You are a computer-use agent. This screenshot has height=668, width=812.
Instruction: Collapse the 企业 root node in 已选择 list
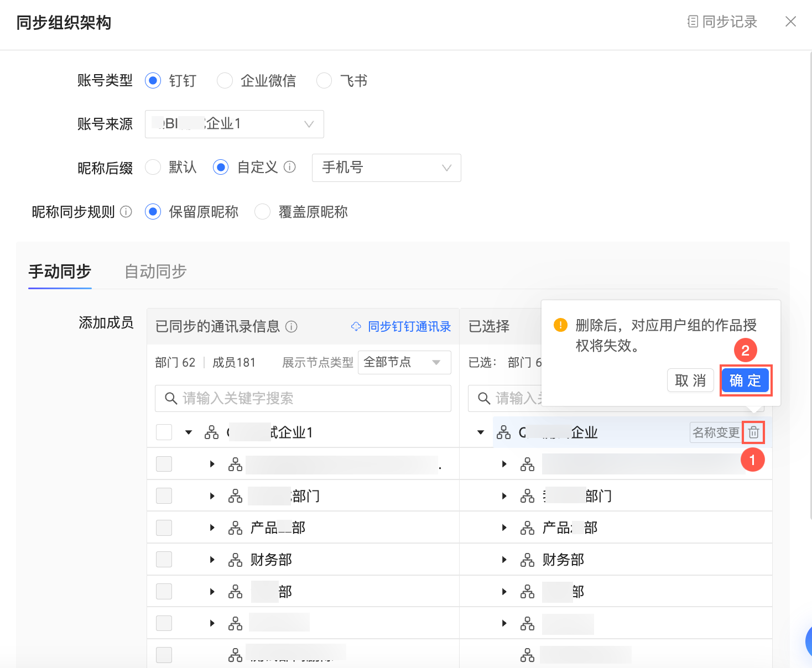point(481,432)
